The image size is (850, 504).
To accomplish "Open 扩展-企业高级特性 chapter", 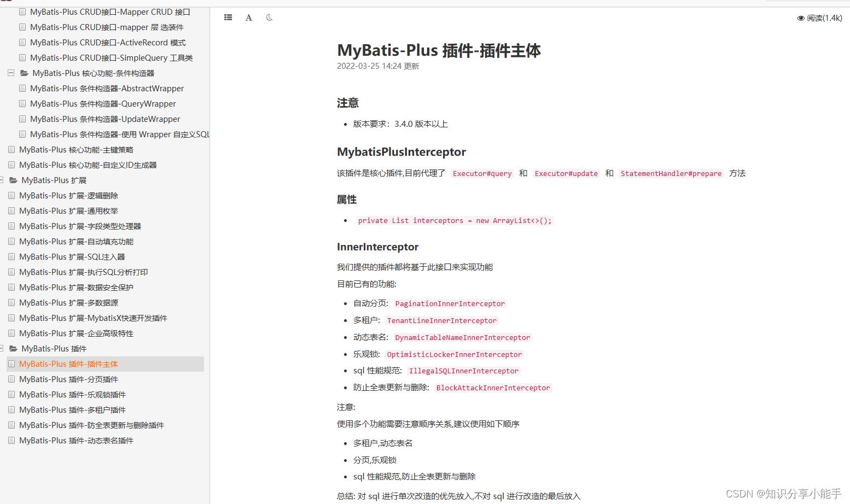I will (x=76, y=333).
